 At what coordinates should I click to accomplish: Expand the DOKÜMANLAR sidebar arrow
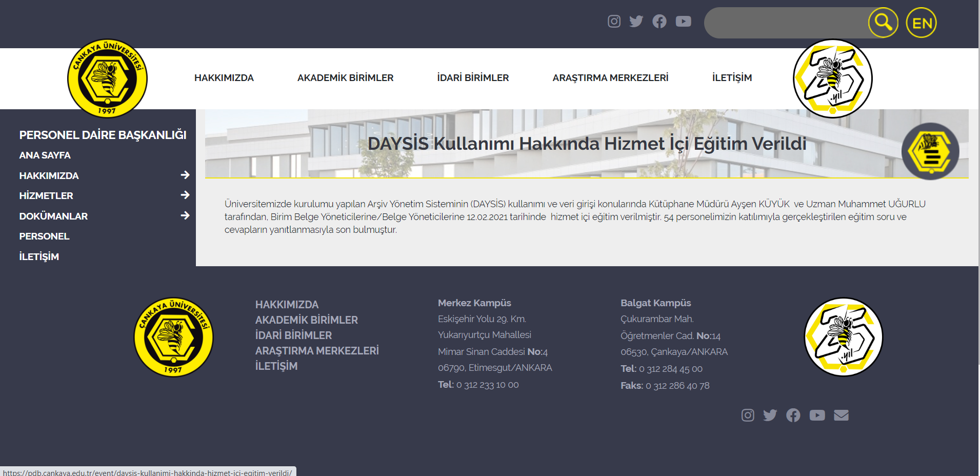(x=185, y=216)
